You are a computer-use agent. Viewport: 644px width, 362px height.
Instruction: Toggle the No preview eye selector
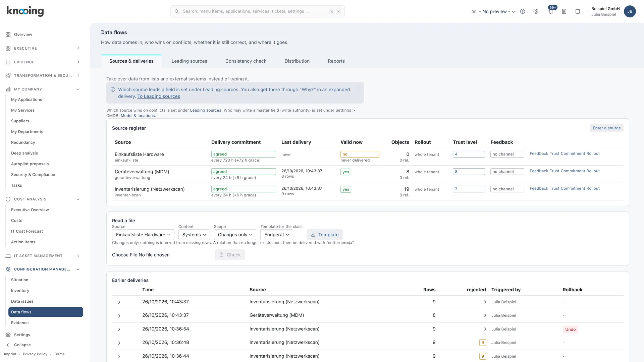[493, 11]
